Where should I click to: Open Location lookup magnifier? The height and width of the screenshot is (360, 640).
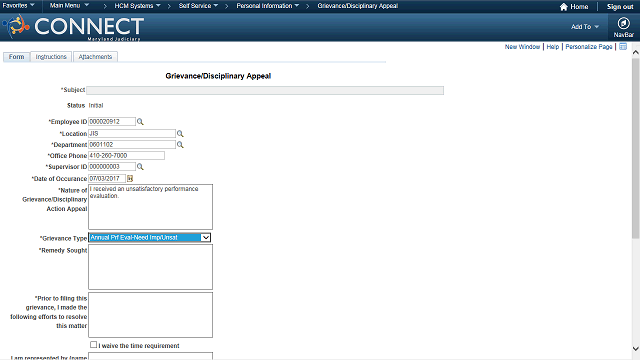pyautogui.click(x=180, y=133)
